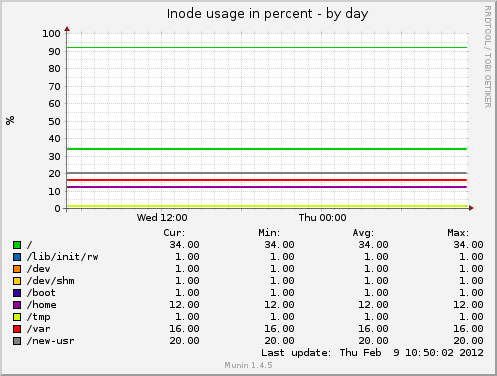Click the purple /home legend swatch
The image size is (497, 376).
17,305
